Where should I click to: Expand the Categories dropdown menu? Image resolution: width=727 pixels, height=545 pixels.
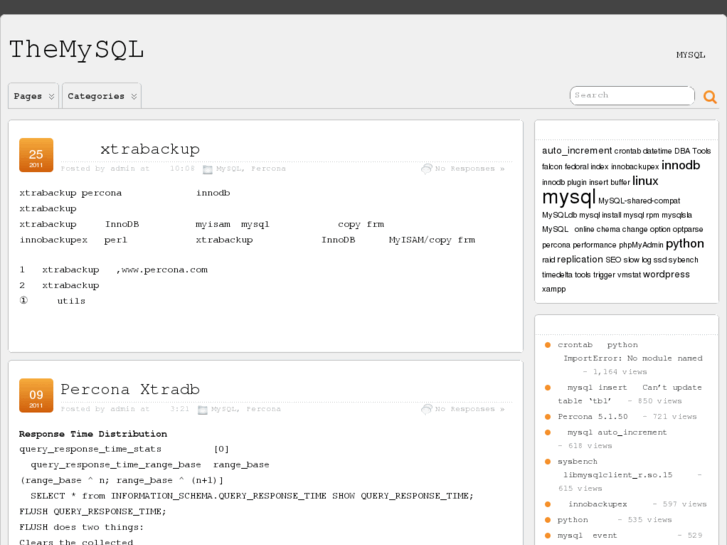click(x=102, y=96)
